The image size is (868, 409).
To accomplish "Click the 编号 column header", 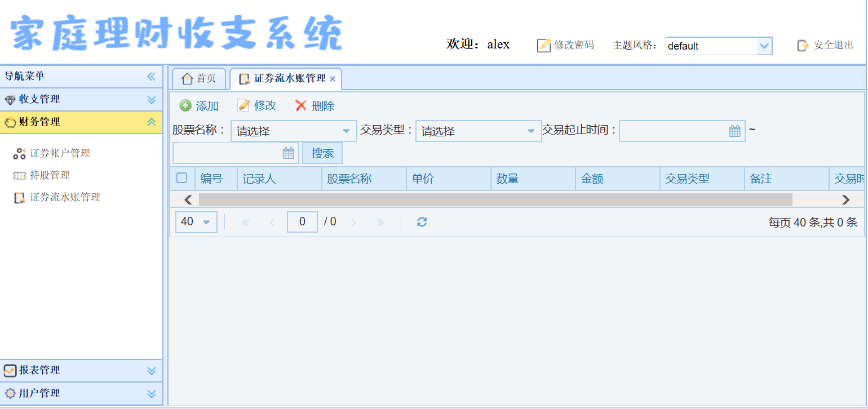I will pos(216,179).
